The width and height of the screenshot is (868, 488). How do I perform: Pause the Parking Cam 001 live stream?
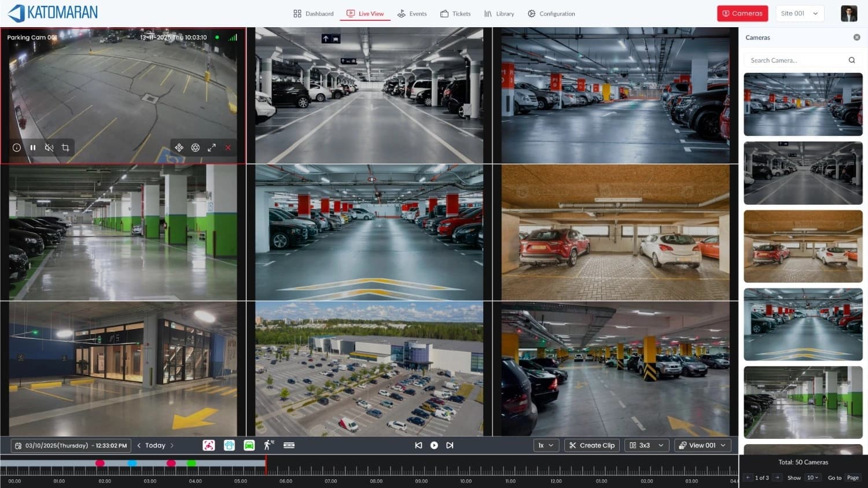click(x=33, y=147)
